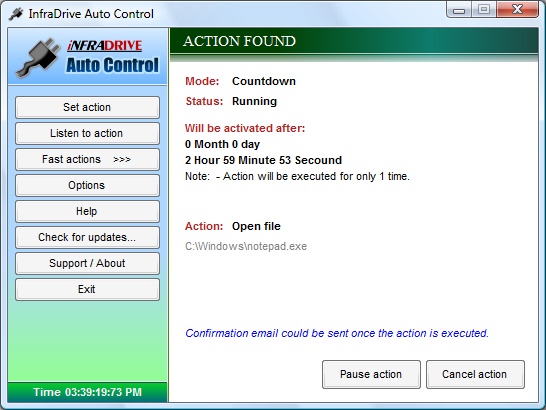Viewport: 546px width, 410px height.
Task: Maximize the InfraDrive window
Action: pos(484,10)
